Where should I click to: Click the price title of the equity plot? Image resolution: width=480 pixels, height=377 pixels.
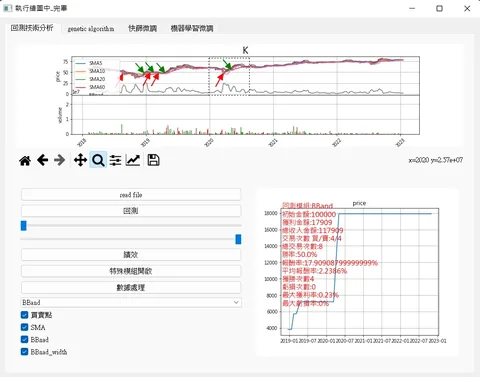tap(359, 203)
